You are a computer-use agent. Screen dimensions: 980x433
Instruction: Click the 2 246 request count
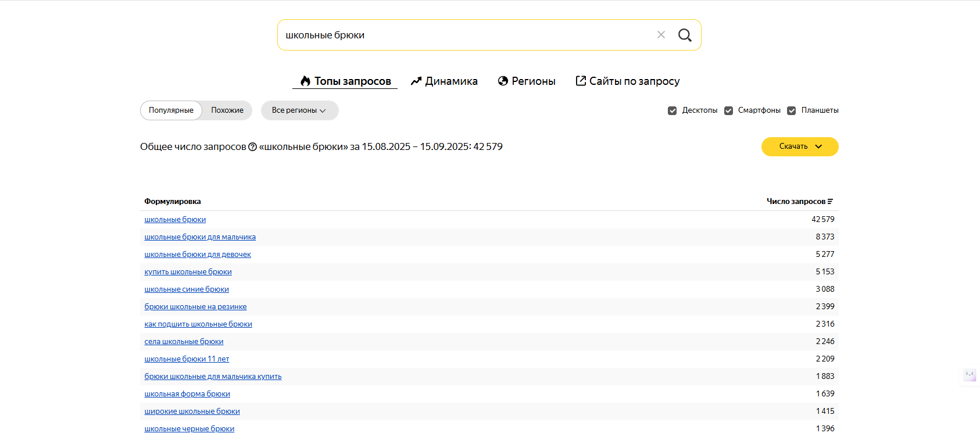(x=825, y=342)
